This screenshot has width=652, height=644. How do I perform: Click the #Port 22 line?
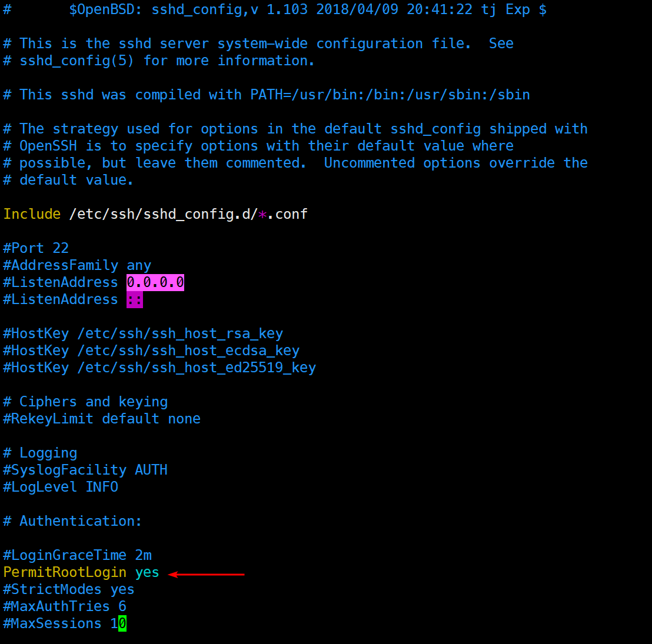click(x=36, y=248)
